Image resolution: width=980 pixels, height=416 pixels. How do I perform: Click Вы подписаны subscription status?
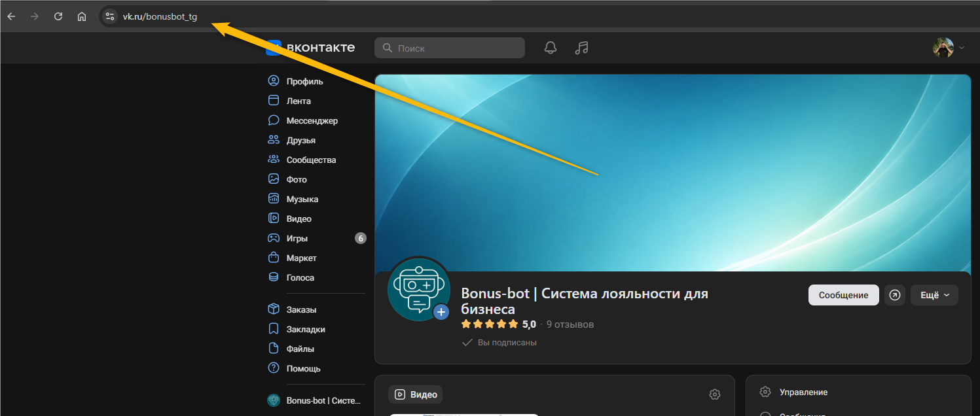click(499, 342)
